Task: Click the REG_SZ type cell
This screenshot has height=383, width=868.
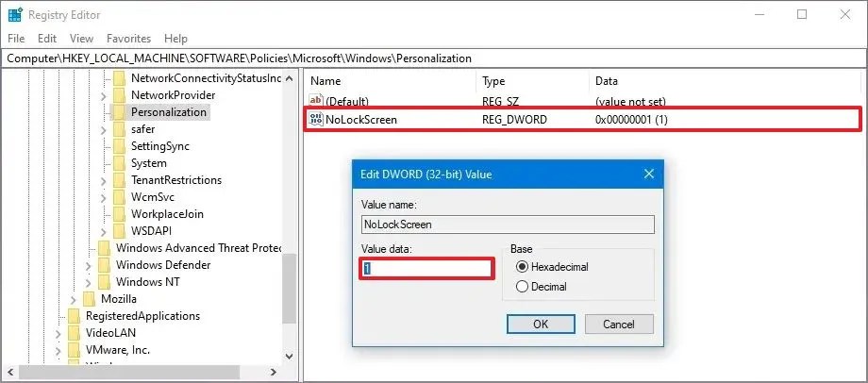Action: click(x=501, y=102)
